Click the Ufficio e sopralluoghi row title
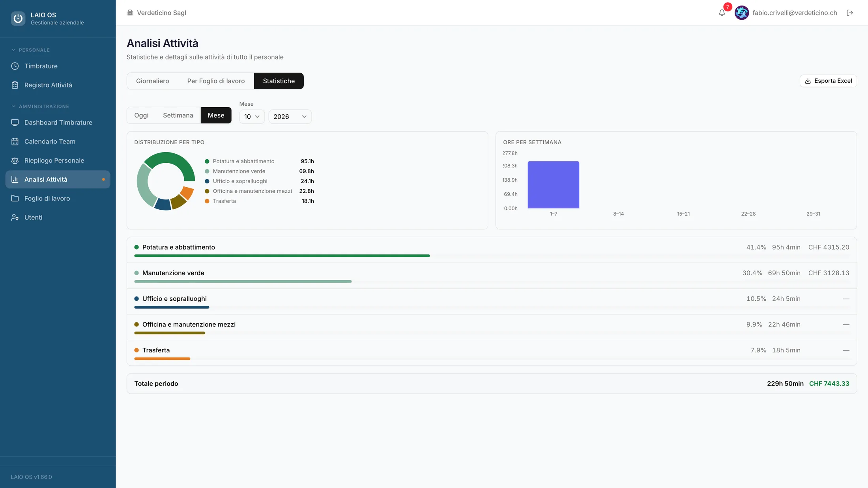 [x=174, y=299]
